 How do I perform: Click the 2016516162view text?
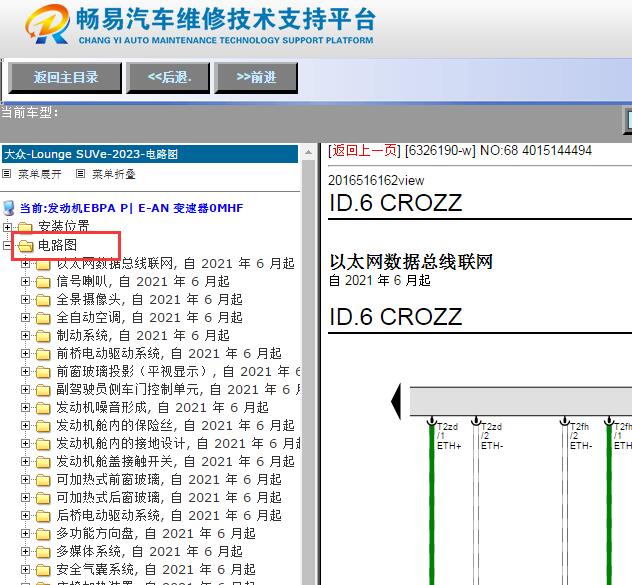[x=376, y=180]
